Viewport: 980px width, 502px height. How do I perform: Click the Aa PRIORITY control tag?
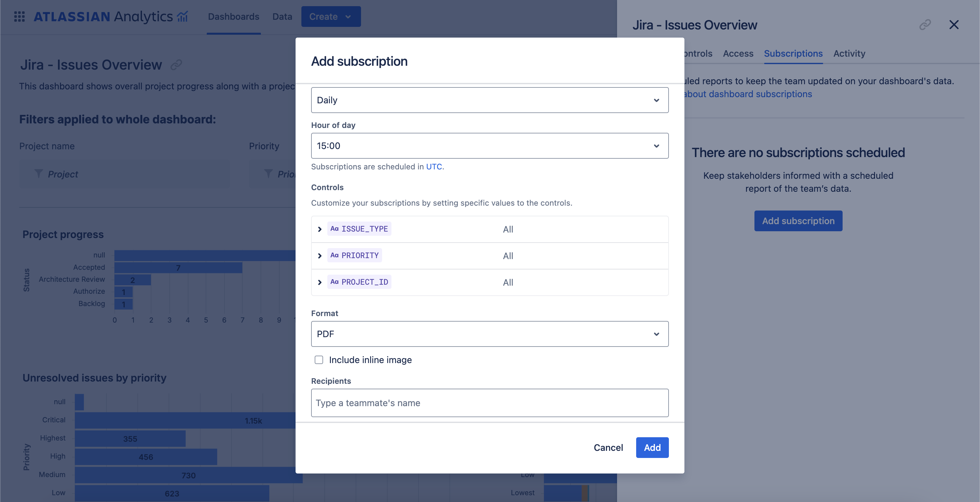(x=355, y=256)
